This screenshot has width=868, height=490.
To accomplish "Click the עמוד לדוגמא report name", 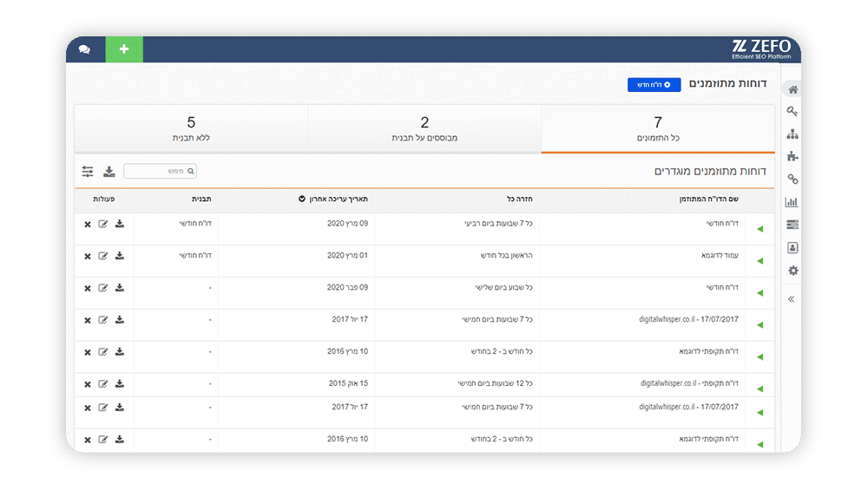I will 720,256.
